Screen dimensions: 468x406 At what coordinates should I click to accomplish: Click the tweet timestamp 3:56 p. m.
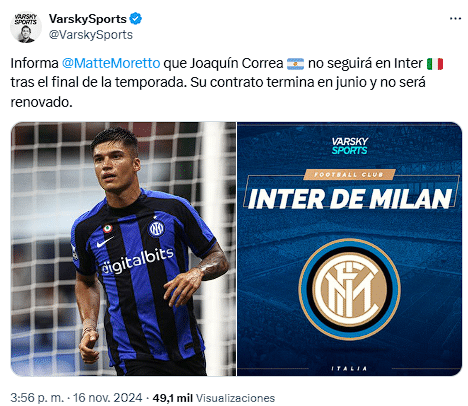click(x=37, y=398)
